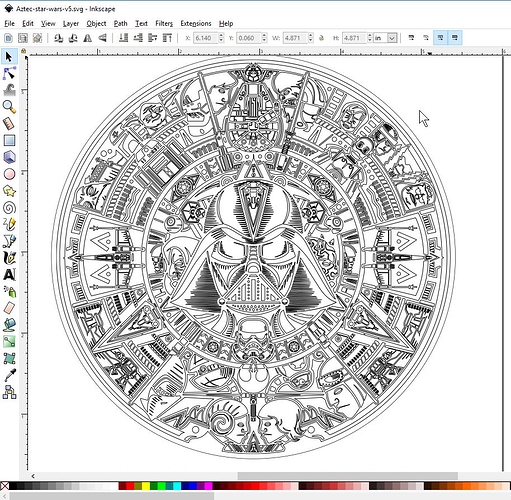Decrease the height H with down stepper
The image size is (511, 500).
coord(369,41)
